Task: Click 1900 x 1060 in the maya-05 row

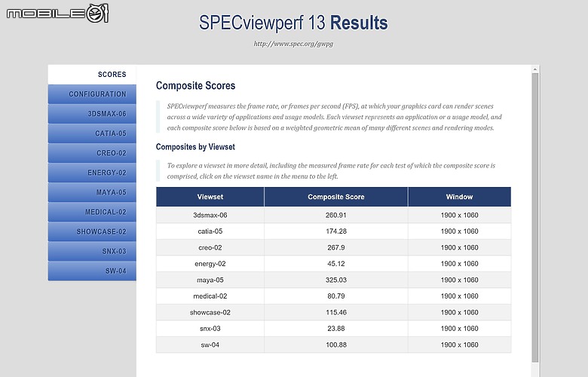Action: 459,280
